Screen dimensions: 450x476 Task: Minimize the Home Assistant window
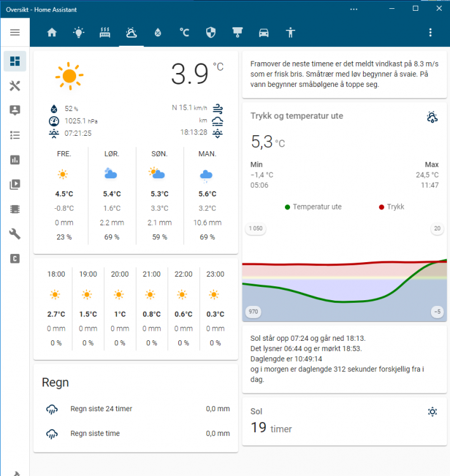[389, 8]
